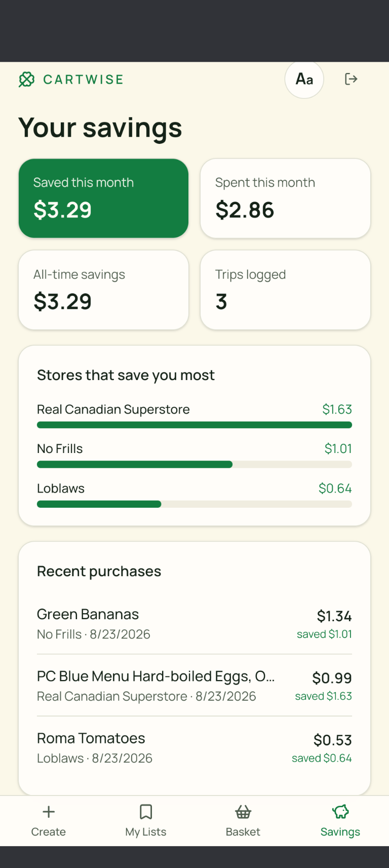Open the Spent this month card

click(285, 198)
